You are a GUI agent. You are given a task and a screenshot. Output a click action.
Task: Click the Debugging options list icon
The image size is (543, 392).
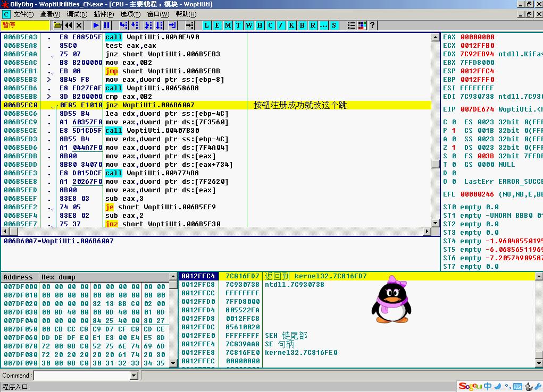(x=351, y=25)
